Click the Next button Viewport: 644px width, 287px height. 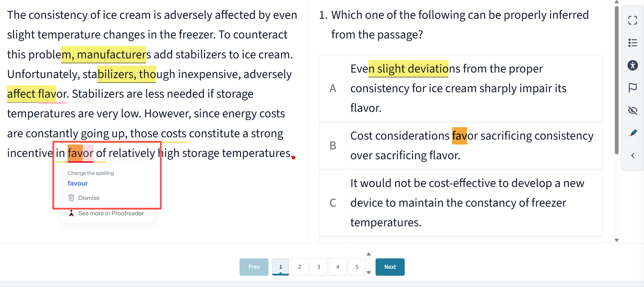390,267
